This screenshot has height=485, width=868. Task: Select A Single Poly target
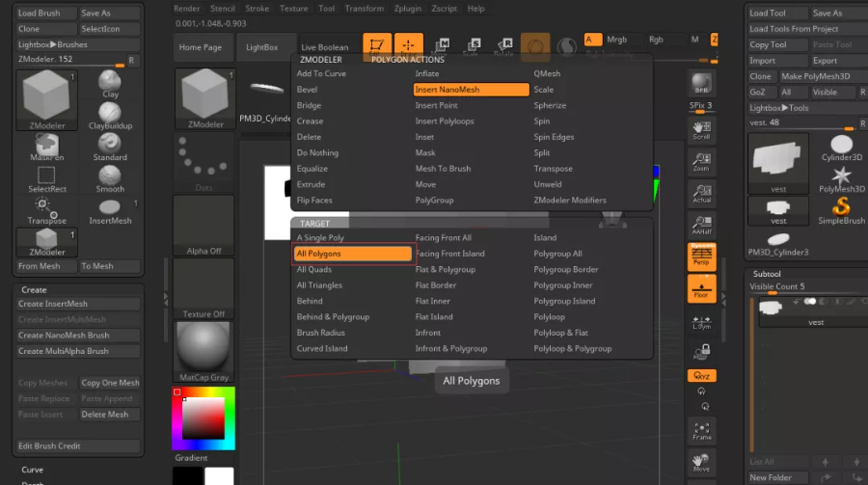(320, 237)
